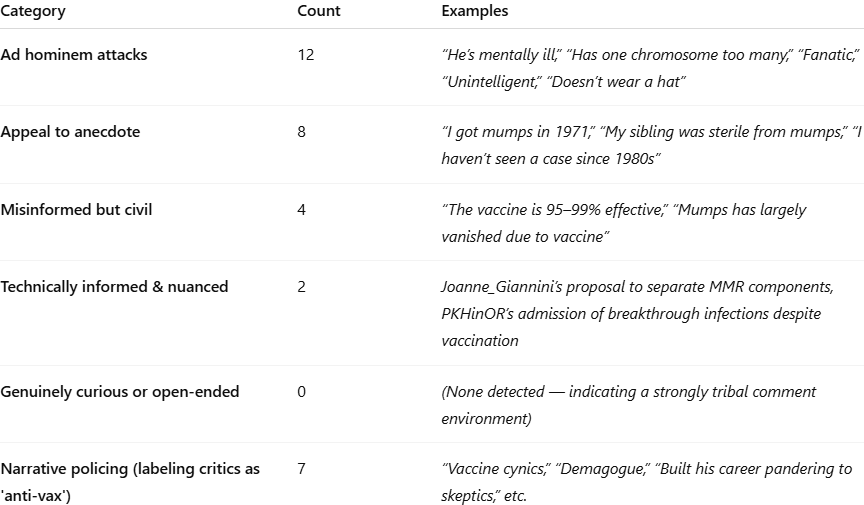Click the Examples column header
This screenshot has height=505, width=864.
click(x=474, y=11)
